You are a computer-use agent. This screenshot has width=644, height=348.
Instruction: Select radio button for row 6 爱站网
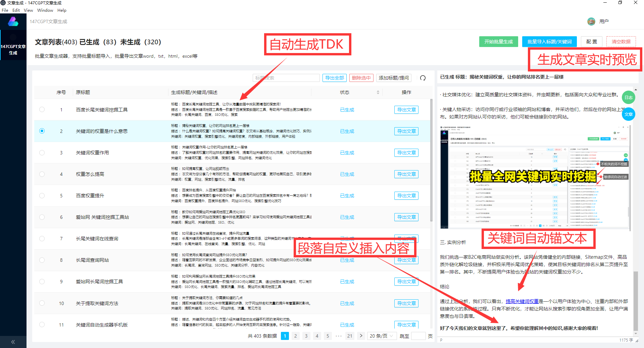tap(42, 217)
